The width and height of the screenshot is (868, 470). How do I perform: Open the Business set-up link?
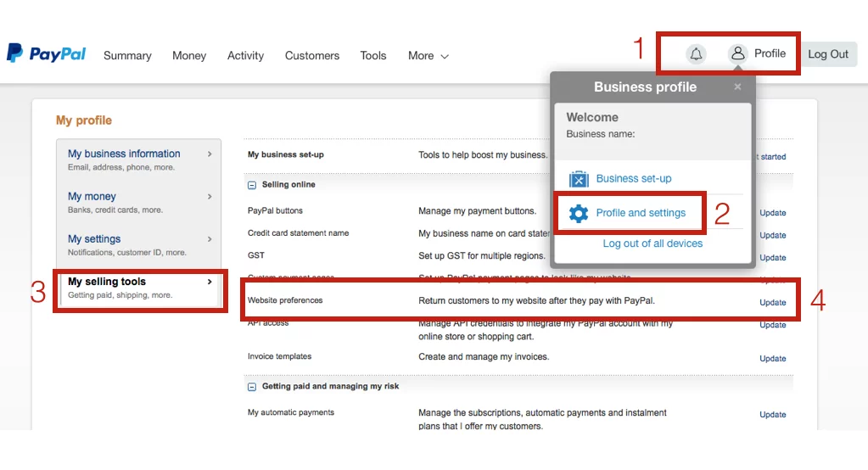click(633, 178)
